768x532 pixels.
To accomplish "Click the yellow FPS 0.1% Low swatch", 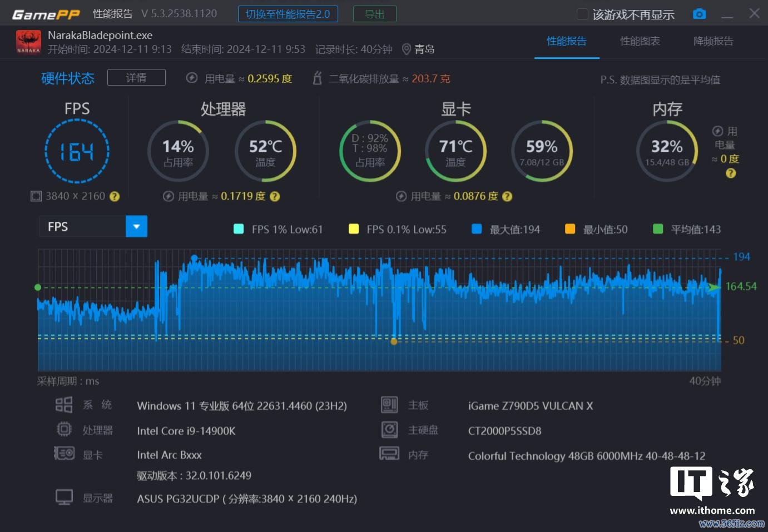I will pos(353,229).
